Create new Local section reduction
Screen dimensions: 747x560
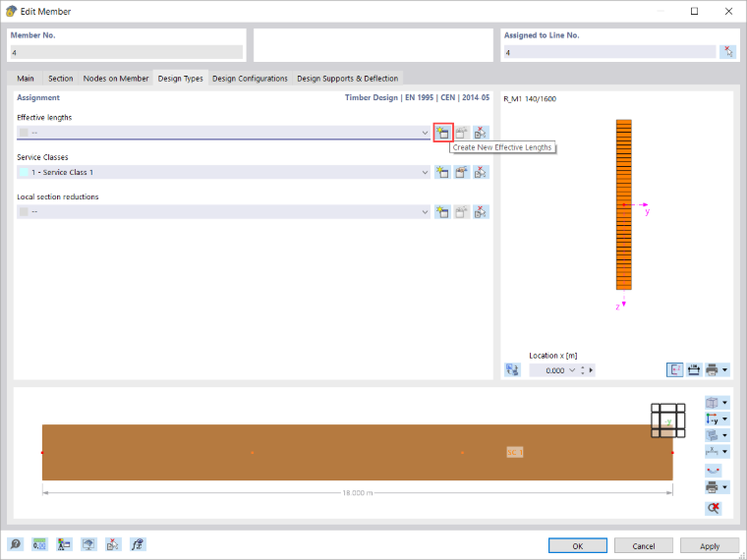(442, 211)
